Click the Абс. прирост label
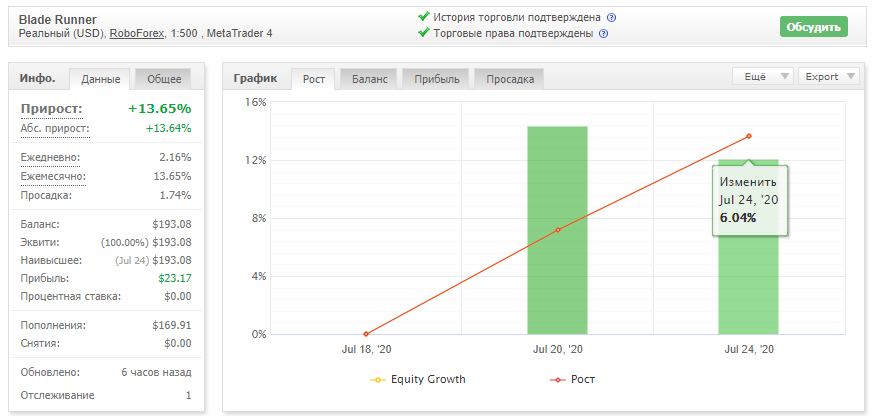The width and height of the screenshot is (874, 416). point(55,129)
